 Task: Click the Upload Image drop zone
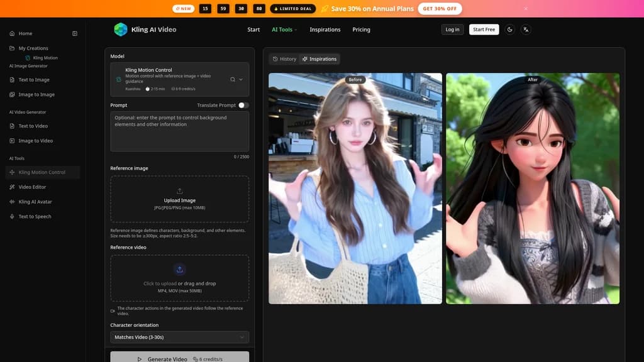(179, 199)
